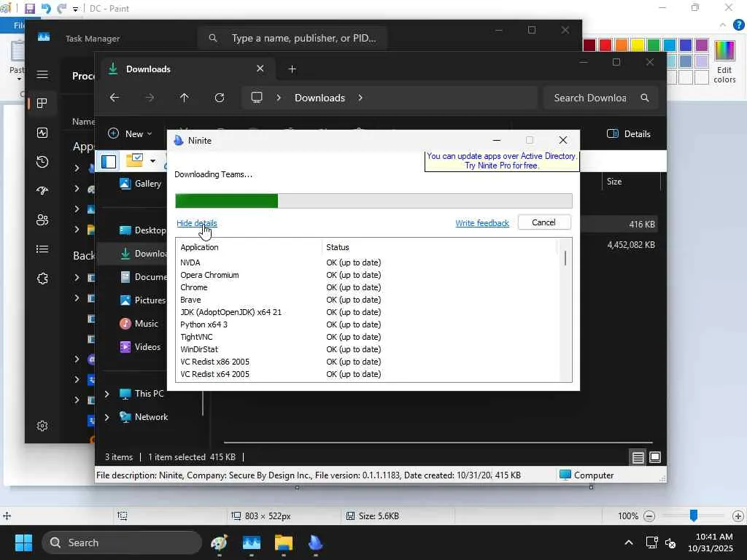Pick the green color swatch in Paint
This screenshot has height=560, width=747.
tap(654, 45)
